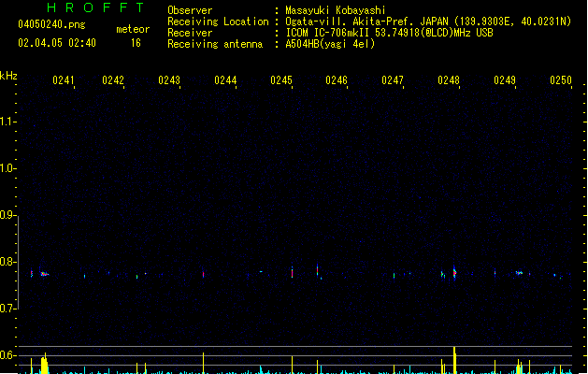This screenshot has width=588, height=374.
Task: Click the 0.9 kHz axis label
Action: click(7, 215)
